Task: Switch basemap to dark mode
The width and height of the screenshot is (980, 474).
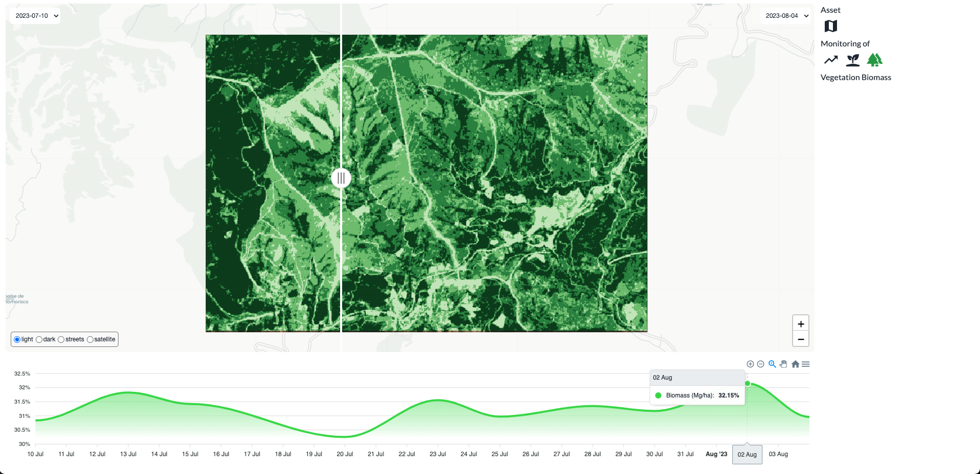Action: 39,339
